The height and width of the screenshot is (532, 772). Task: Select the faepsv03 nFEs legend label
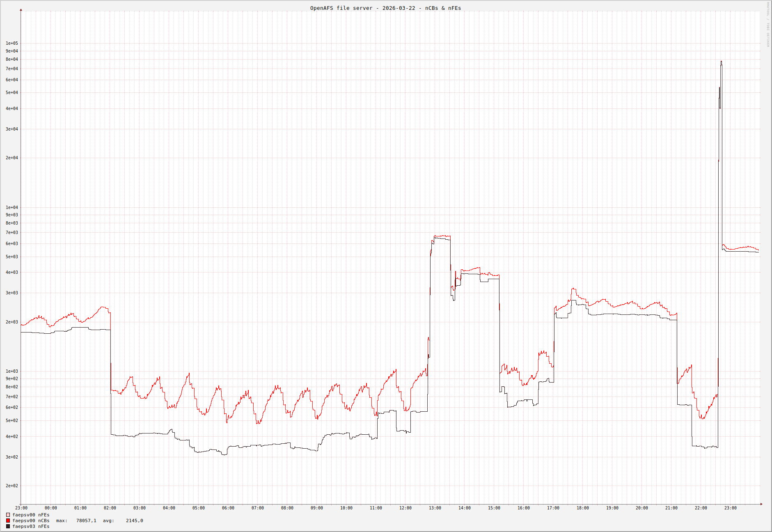31,526
